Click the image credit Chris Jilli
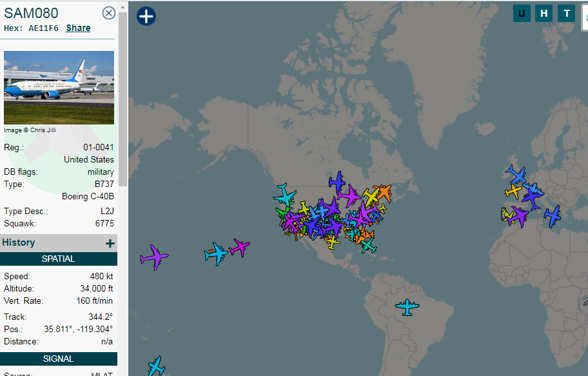The height and width of the screenshot is (376, 588). [30, 130]
